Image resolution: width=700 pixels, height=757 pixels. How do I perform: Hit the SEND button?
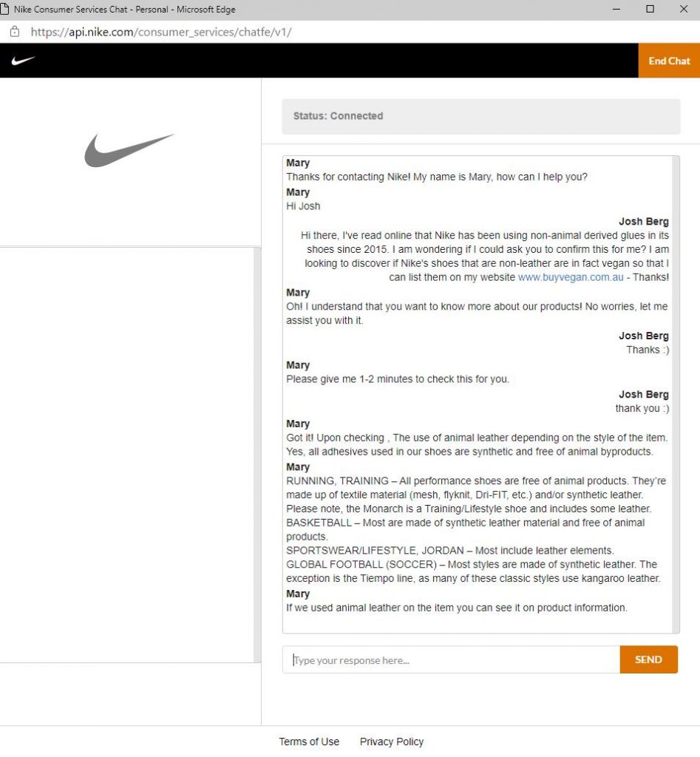coord(648,659)
